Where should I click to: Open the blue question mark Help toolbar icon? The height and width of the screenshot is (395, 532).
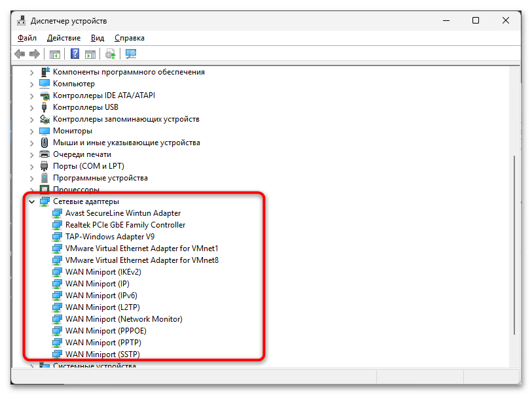pyautogui.click(x=75, y=54)
